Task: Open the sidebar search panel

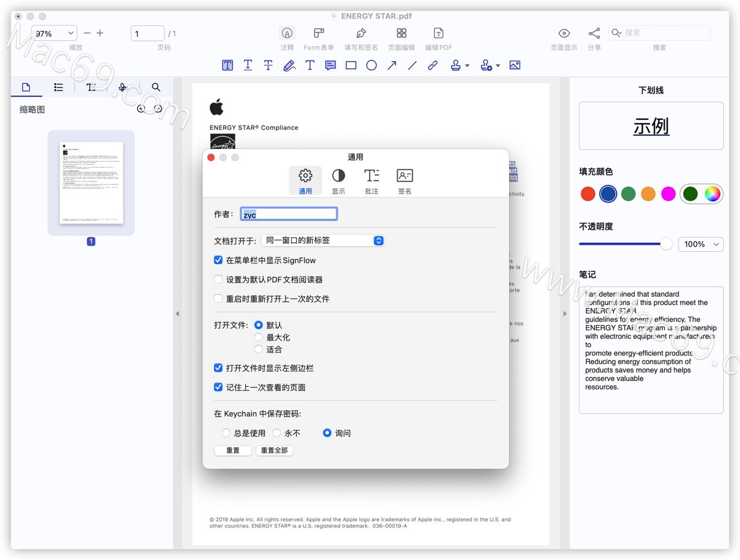Action: tap(155, 87)
